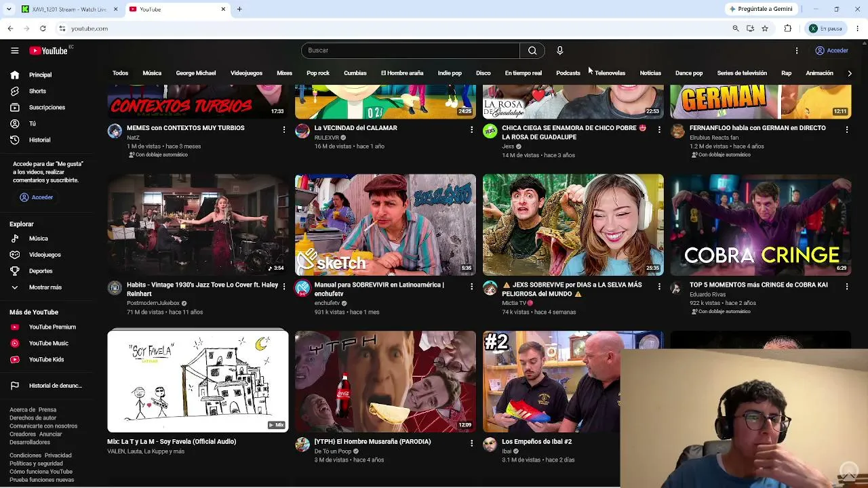This screenshot has height=488, width=868.
Task: Open YouTube Kids in the sidebar
Action: click(47, 359)
